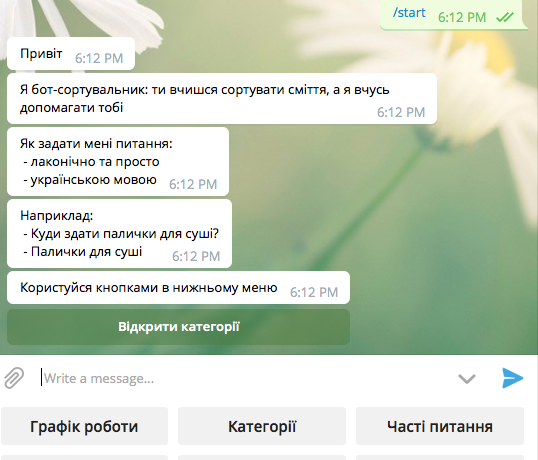Click the paperclip attach file icon
538x460 pixels.
(x=14, y=378)
